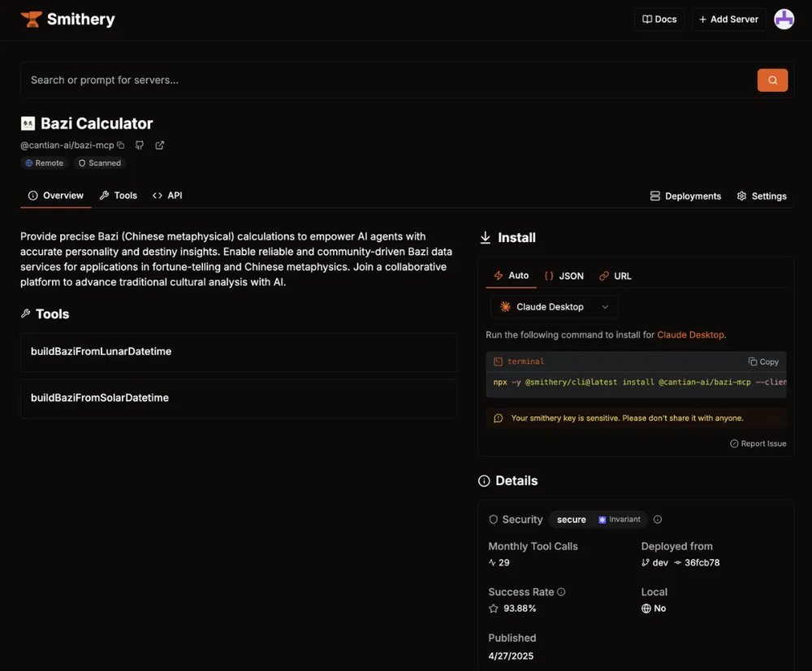Click the Add Server button
This screenshot has height=671, width=812.
728,19
